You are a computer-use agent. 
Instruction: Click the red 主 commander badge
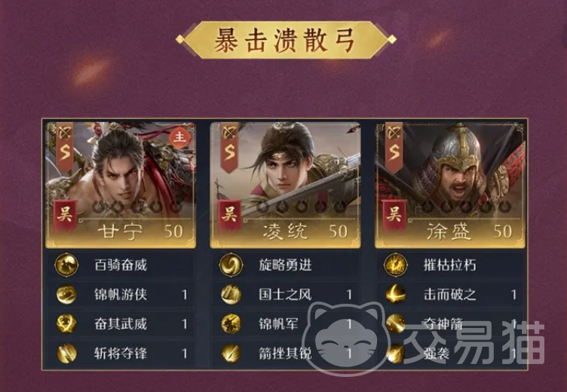[179, 137]
